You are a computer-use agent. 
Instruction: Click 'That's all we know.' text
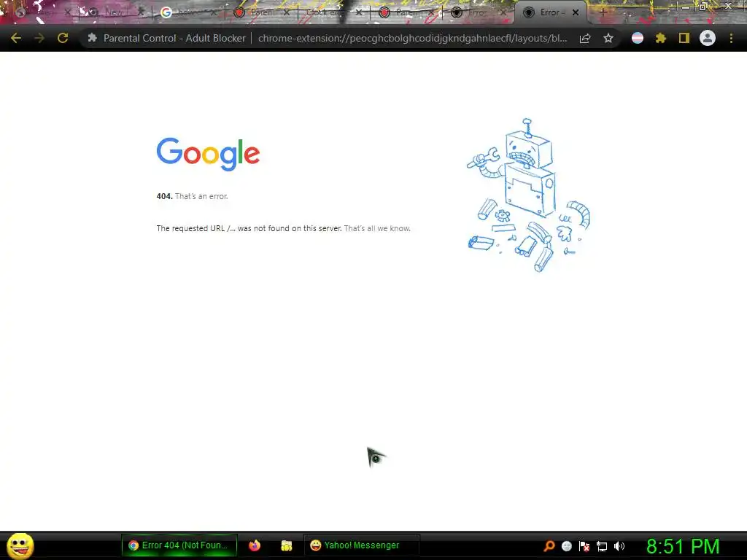pos(377,228)
